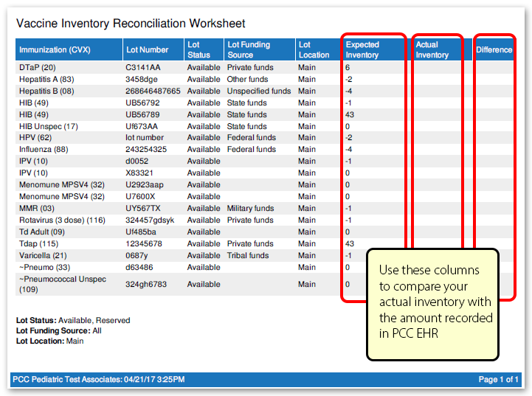Click lot number X83321

click(139, 173)
